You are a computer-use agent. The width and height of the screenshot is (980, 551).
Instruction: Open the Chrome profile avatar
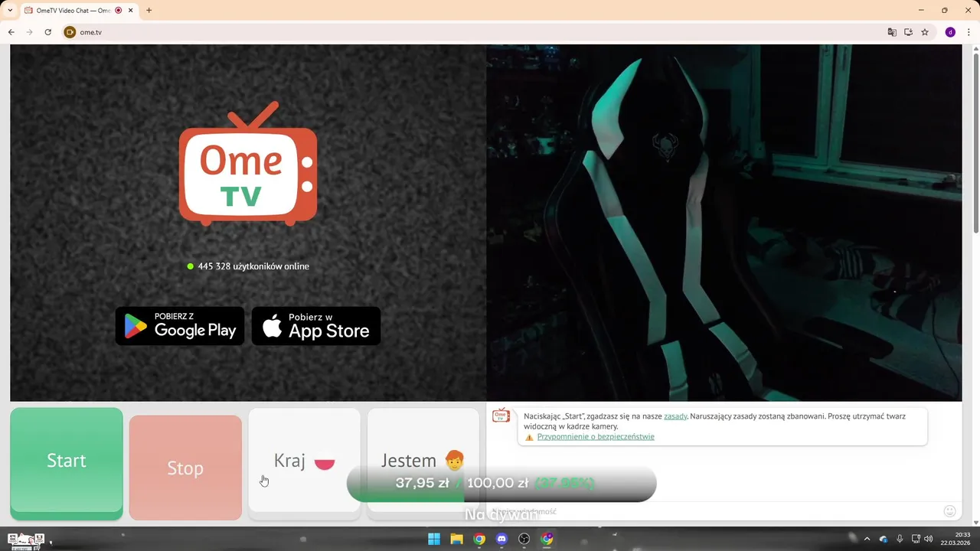click(x=950, y=32)
